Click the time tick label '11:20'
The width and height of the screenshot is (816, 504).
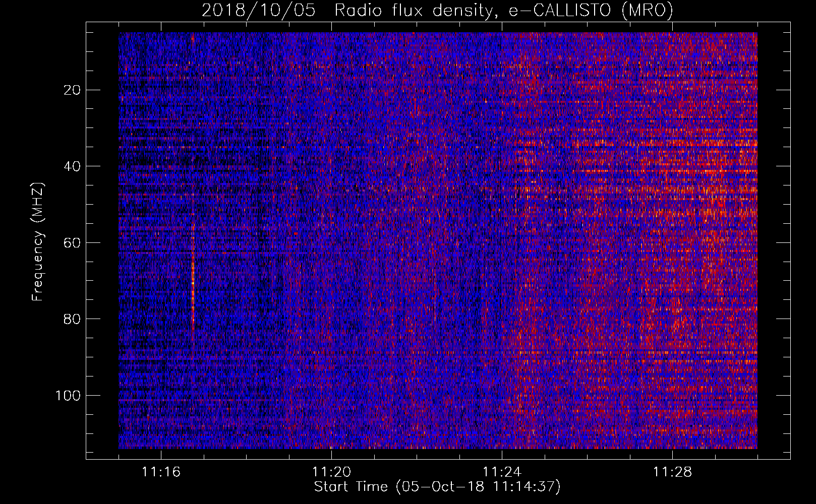[331, 472]
